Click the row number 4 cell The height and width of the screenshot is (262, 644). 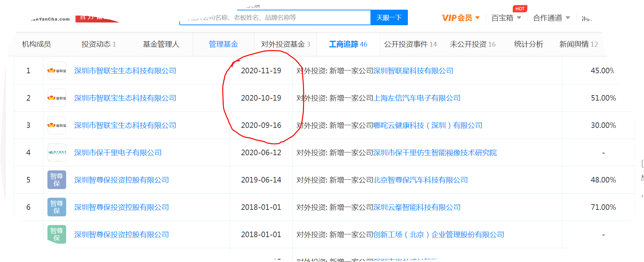pos(28,152)
